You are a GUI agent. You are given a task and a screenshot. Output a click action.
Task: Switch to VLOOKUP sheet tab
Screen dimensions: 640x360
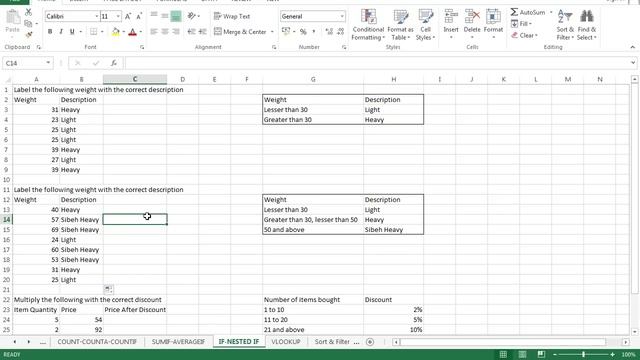pos(286,342)
